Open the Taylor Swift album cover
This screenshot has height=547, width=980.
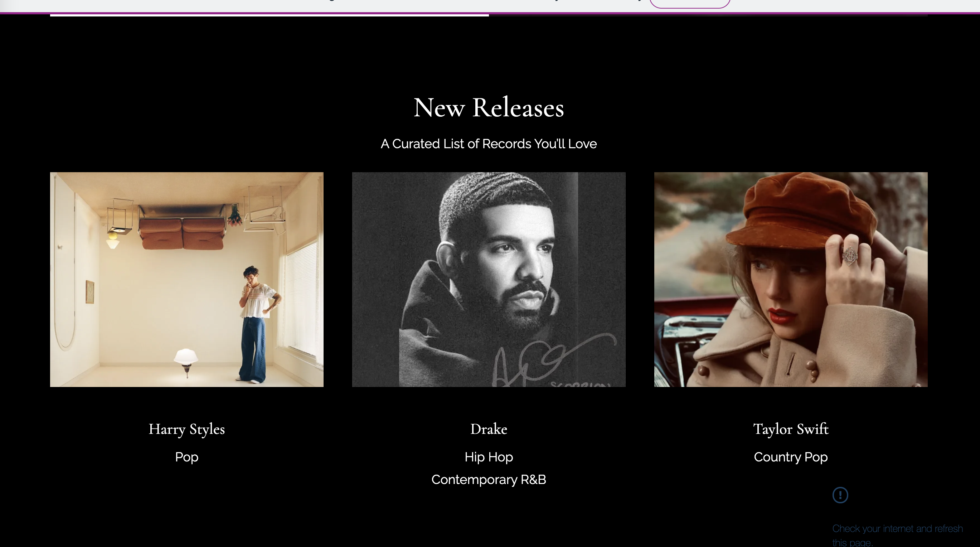pos(791,280)
